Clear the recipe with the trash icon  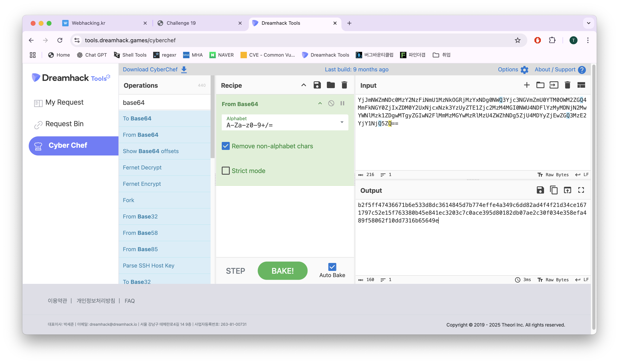(x=344, y=85)
